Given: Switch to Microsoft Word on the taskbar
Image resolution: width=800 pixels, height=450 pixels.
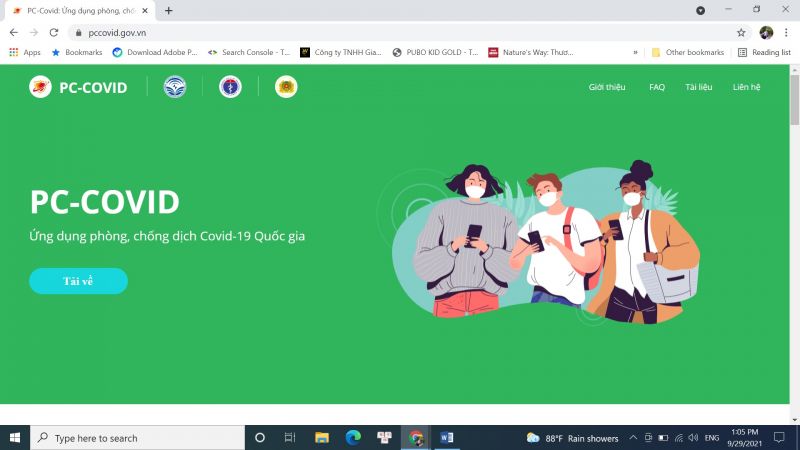Looking at the screenshot, I should (447, 438).
